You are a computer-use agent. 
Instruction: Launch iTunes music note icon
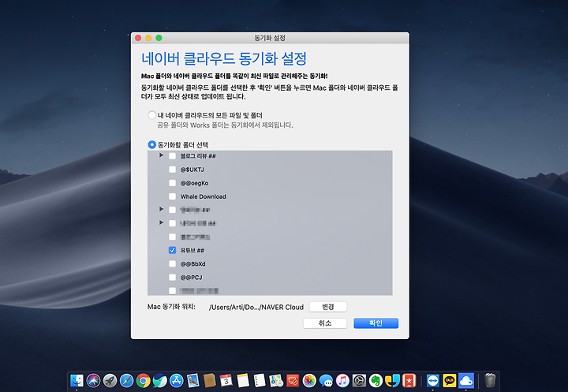point(342,381)
